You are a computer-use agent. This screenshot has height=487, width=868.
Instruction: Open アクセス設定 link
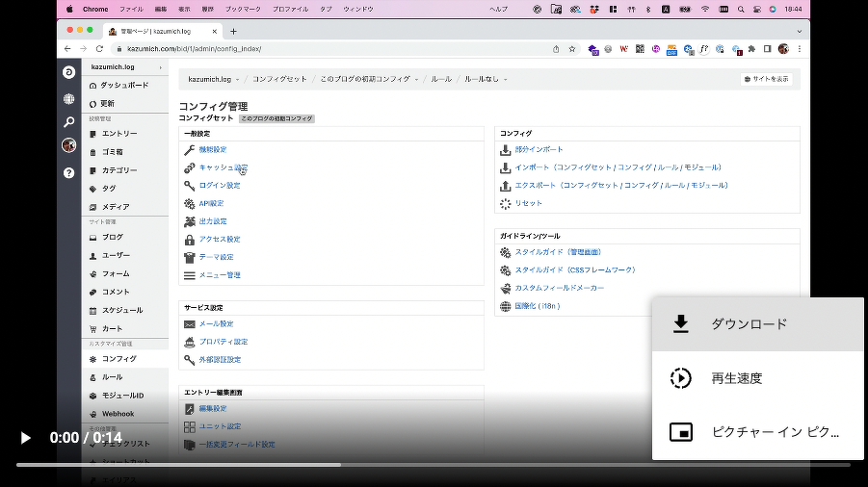click(x=220, y=240)
